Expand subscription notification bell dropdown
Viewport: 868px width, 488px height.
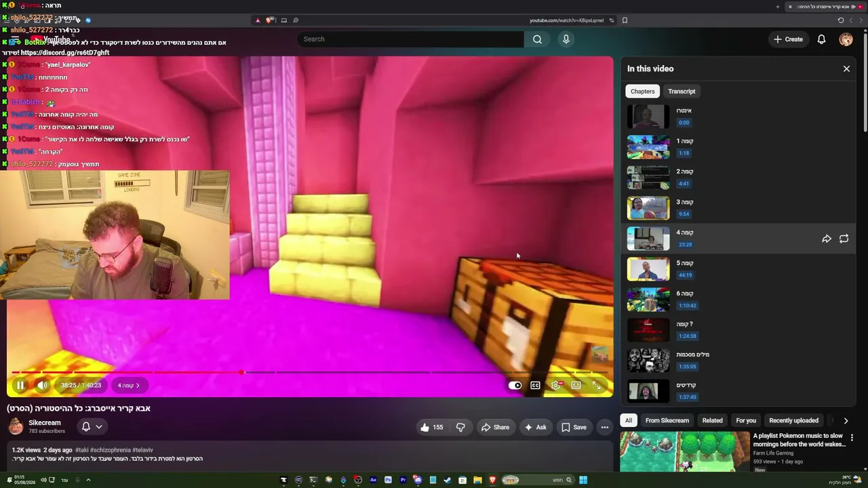pyautogui.click(x=92, y=426)
